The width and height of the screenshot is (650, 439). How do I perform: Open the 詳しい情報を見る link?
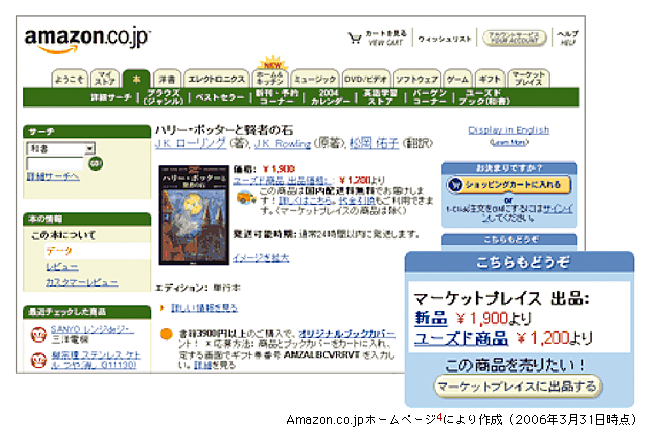pyautogui.click(x=204, y=308)
